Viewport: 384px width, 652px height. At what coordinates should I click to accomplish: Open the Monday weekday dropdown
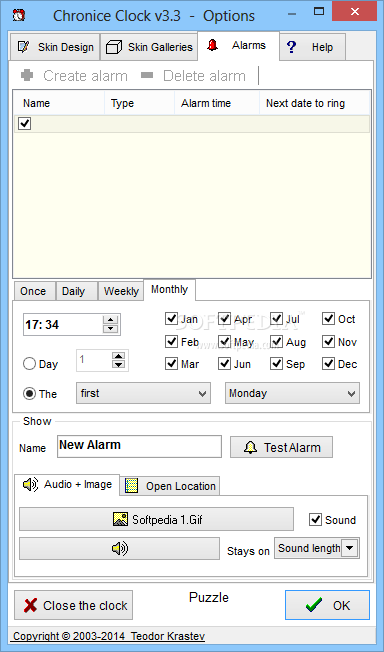click(x=292, y=393)
